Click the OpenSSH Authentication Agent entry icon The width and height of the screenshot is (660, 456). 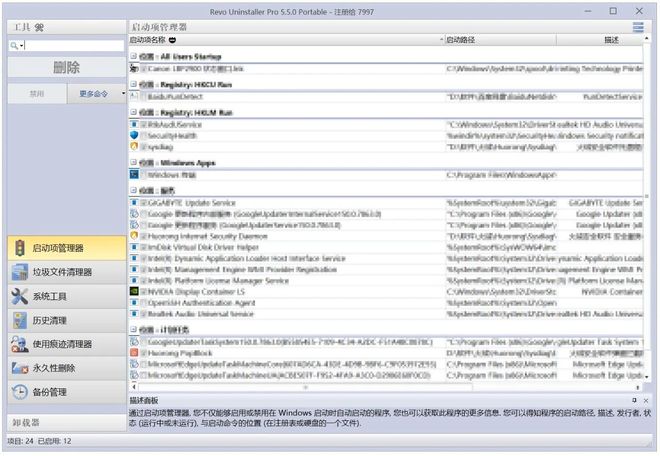(134, 302)
